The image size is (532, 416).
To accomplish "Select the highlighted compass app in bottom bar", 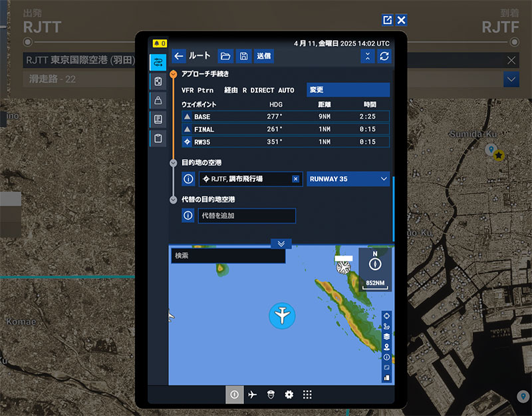I will coord(235,395).
